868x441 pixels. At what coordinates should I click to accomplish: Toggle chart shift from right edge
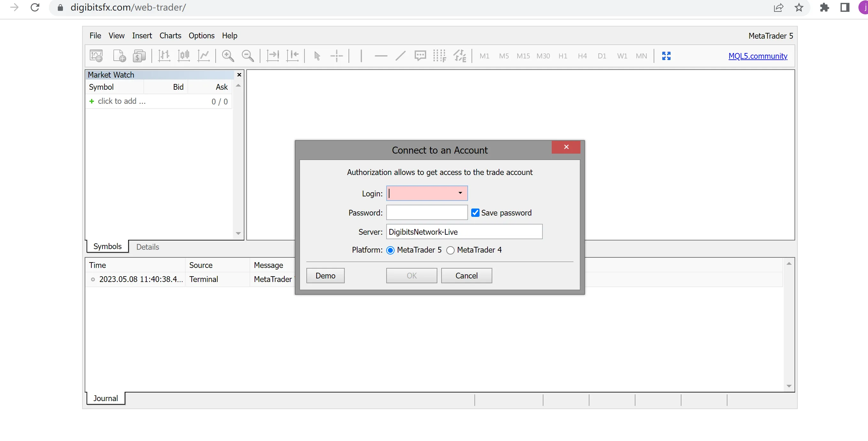click(x=293, y=56)
